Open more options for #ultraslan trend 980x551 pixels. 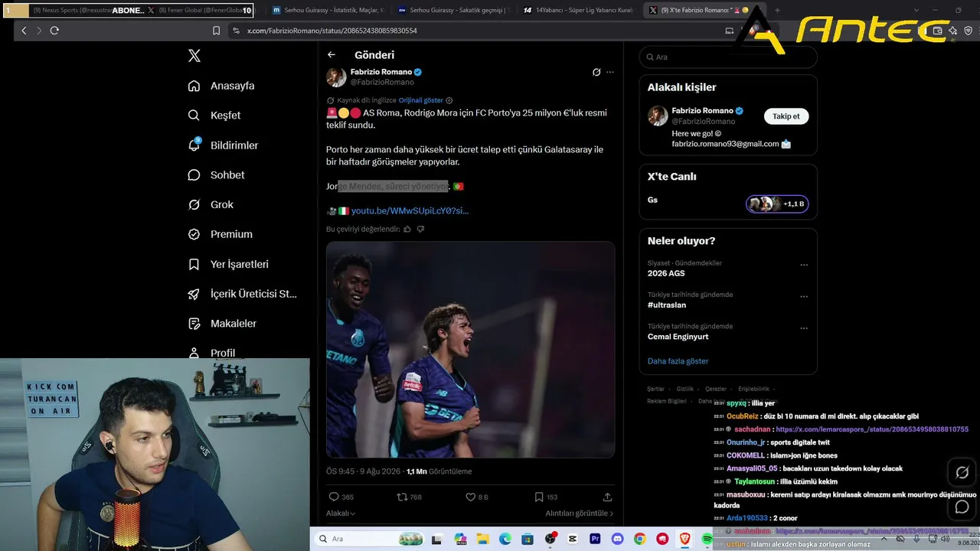pos(804,297)
